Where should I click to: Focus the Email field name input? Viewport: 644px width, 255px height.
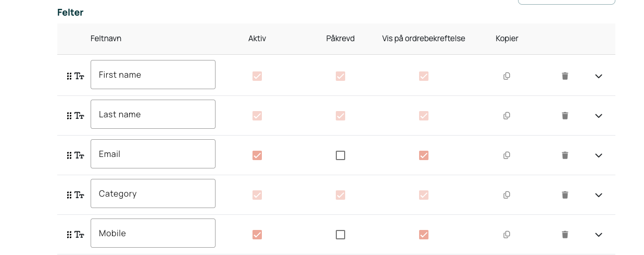click(x=153, y=154)
